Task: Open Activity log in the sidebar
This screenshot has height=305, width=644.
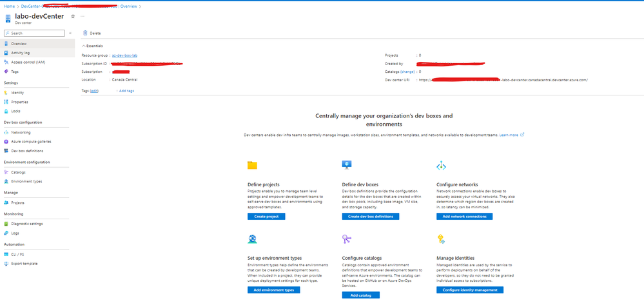Action: 37,53
